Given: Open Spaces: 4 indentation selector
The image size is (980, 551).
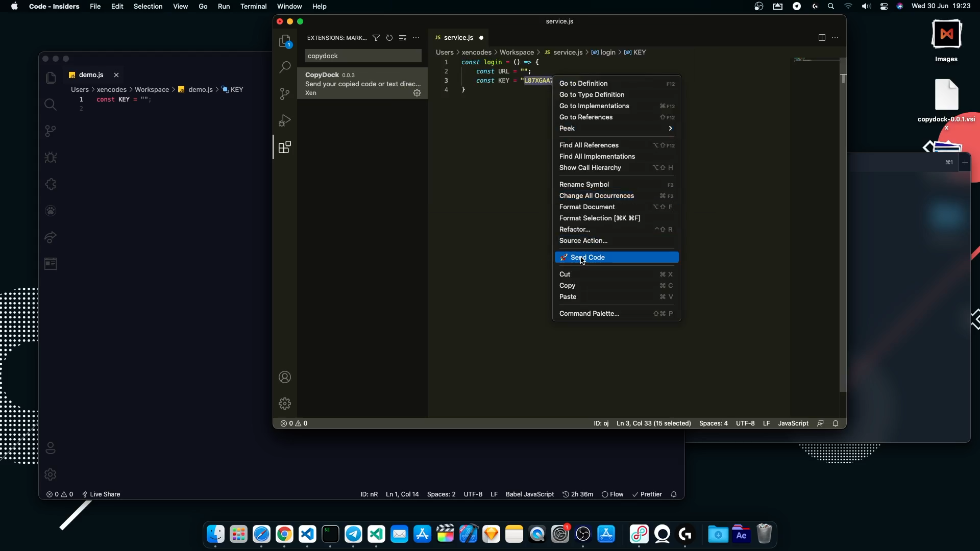Looking at the screenshot, I should tap(713, 423).
